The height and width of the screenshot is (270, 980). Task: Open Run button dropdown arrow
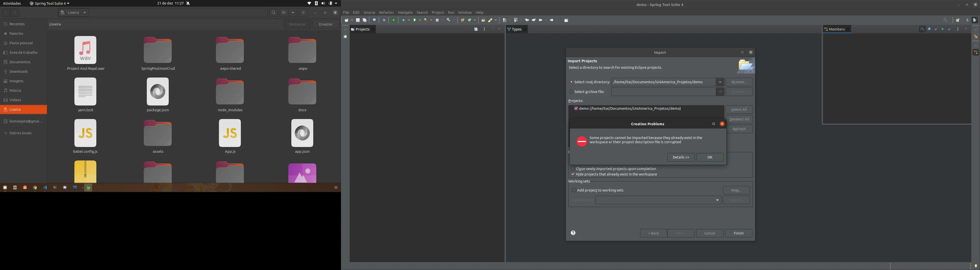[x=420, y=20]
